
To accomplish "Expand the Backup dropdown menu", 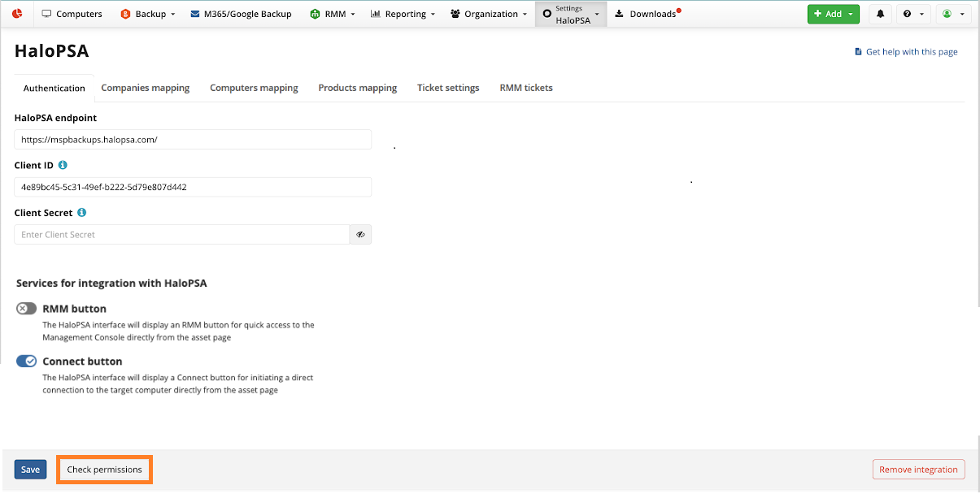I will click(148, 14).
